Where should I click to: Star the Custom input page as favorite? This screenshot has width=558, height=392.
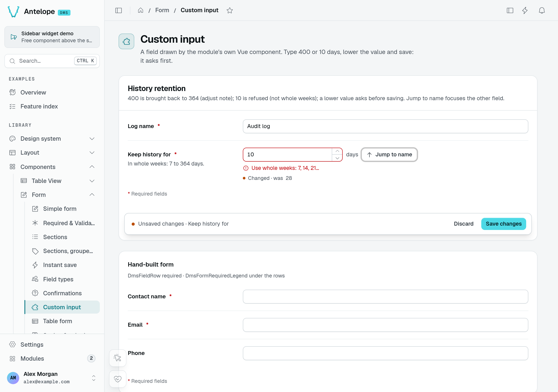(x=230, y=10)
